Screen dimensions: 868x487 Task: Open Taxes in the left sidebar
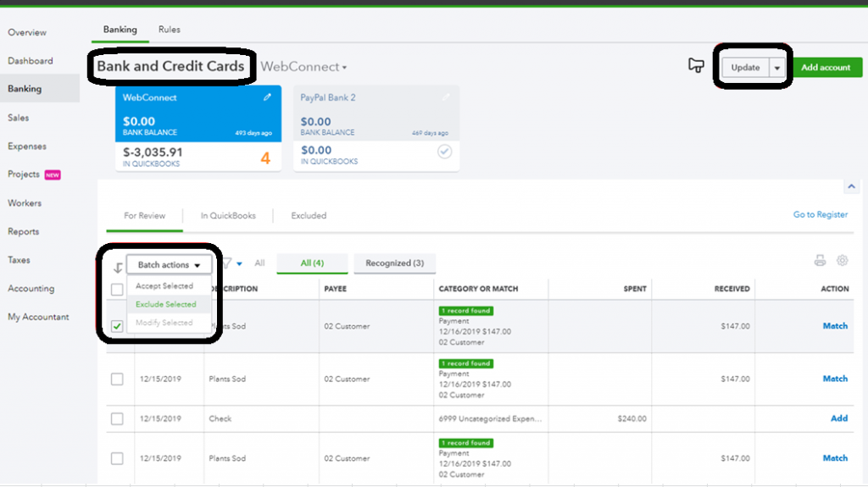[19, 260]
